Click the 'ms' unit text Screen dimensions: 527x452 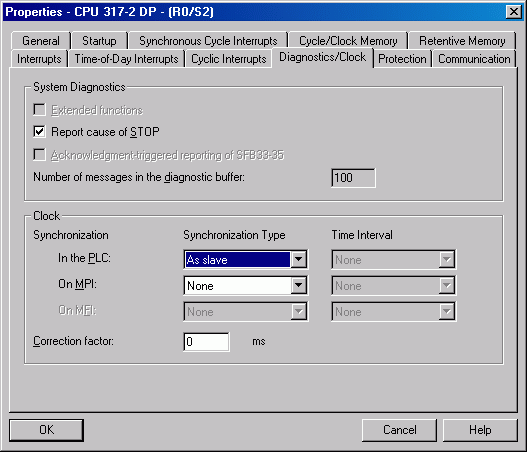[259, 341]
